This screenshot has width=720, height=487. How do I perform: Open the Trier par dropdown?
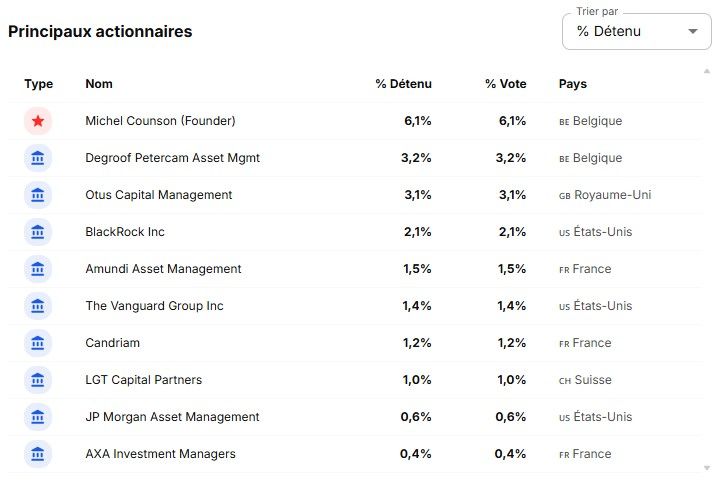(x=636, y=31)
